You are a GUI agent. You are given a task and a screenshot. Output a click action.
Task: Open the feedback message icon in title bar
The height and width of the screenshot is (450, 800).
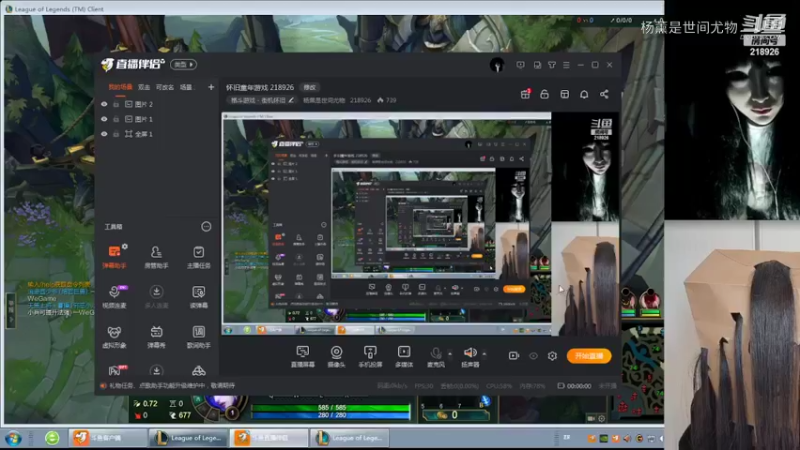click(x=520, y=65)
